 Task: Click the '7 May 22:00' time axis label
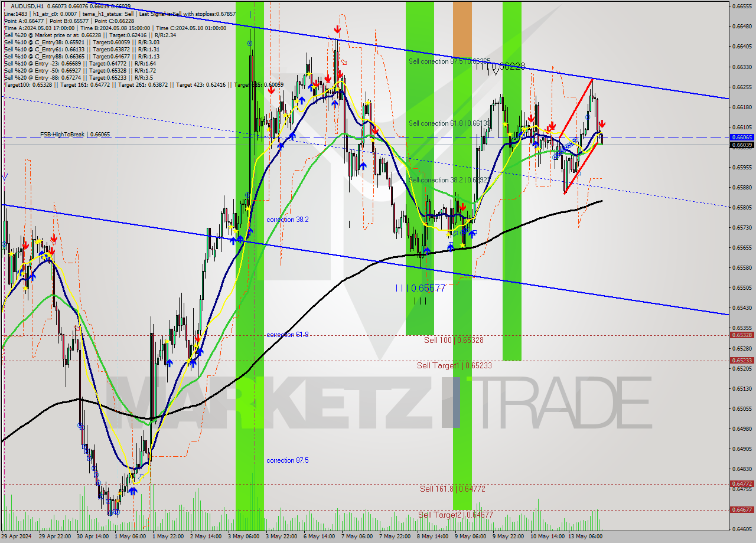[x=395, y=537]
